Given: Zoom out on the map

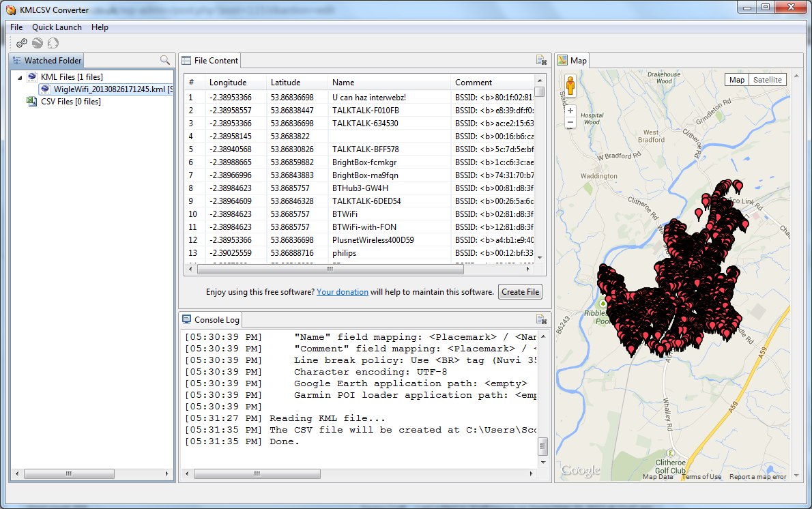Looking at the screenshot, I should 570,123.
